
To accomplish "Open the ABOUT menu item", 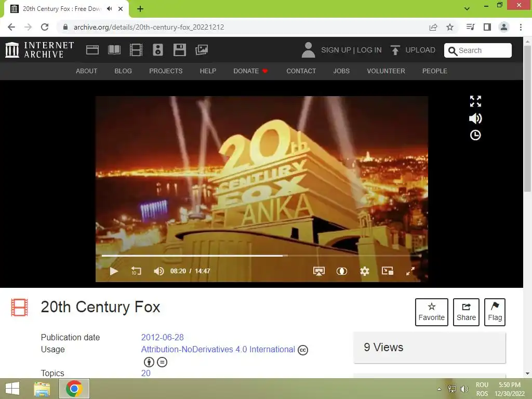I will click(x=87, y=71).
